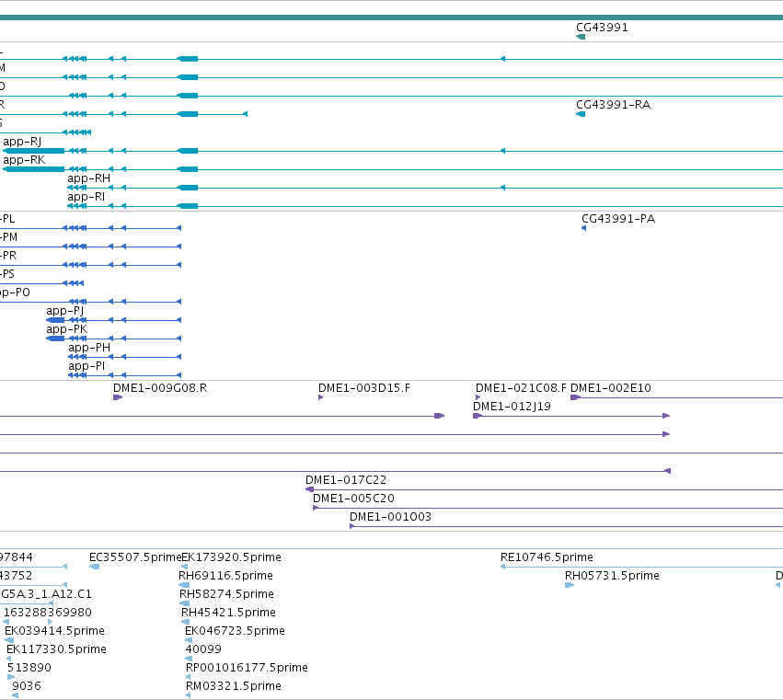This screenshot has height=700, width=783.
Task: Select the app-PJ thick coding block
Action: coord(55,320)
